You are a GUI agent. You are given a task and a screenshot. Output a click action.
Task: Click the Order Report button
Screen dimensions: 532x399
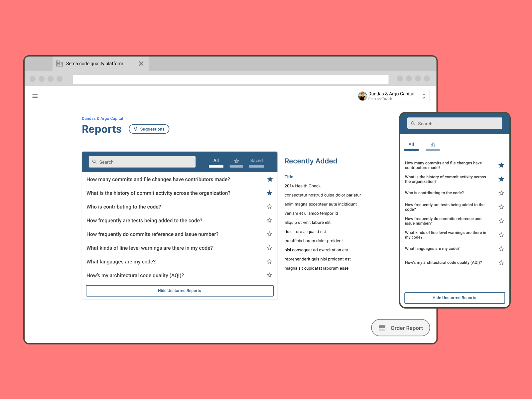[x=400, y=328]
